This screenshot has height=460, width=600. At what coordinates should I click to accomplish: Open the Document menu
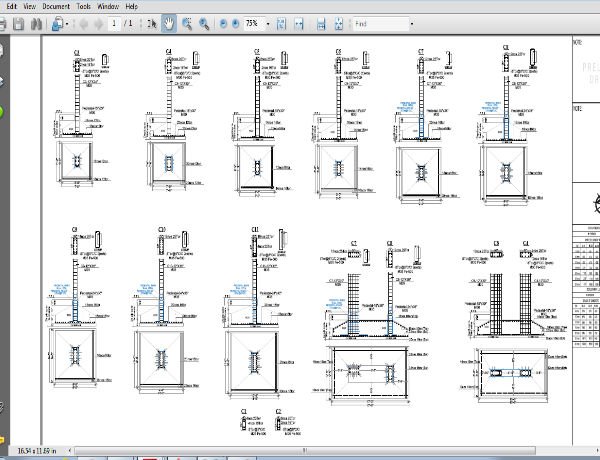pos(56,6)
